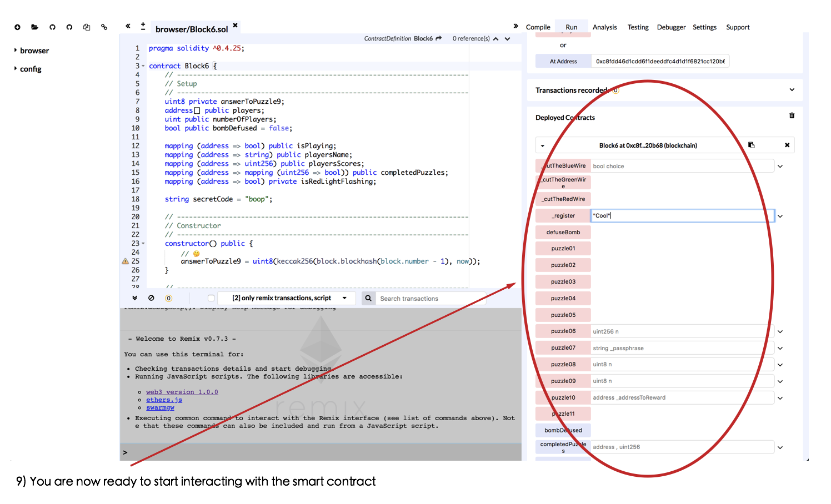831x504 pixels.
Task: Copy the Block6 instance address
Action: tap(751, 145)
